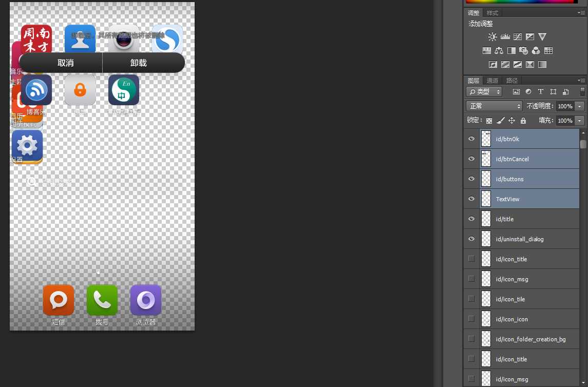Open the 类型 layer filter dropdown
588x387 pixels.
[x=484, y=92]
